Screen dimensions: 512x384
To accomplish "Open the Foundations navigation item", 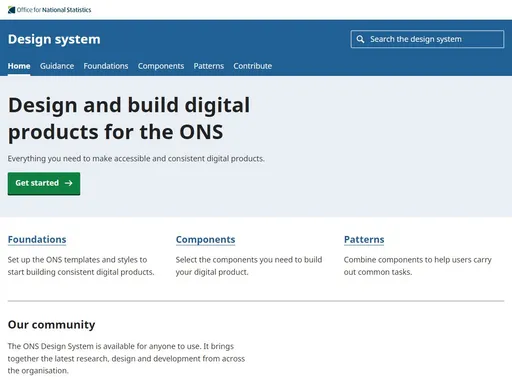I will point(106,66).
